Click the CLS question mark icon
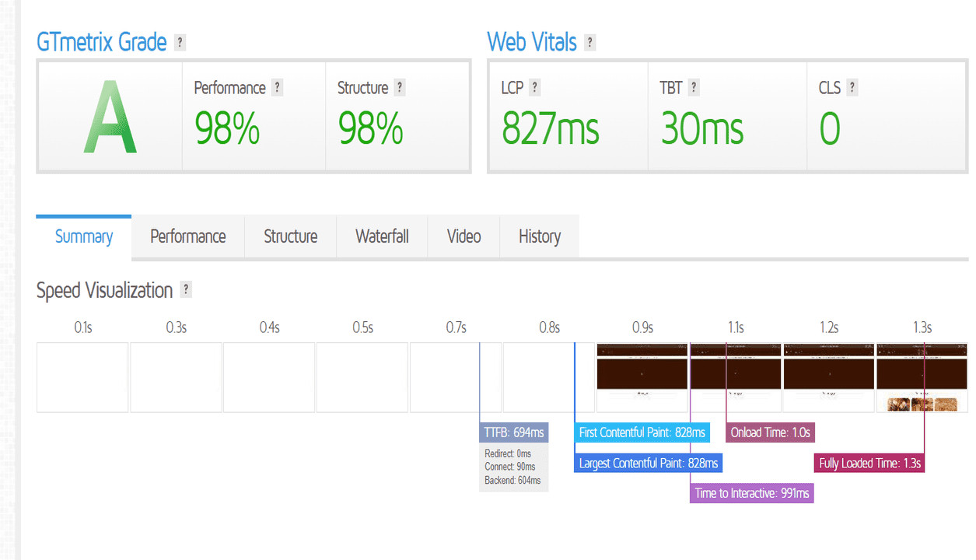The width and height of the screenshot is (976, 560). tap(852, 88)
